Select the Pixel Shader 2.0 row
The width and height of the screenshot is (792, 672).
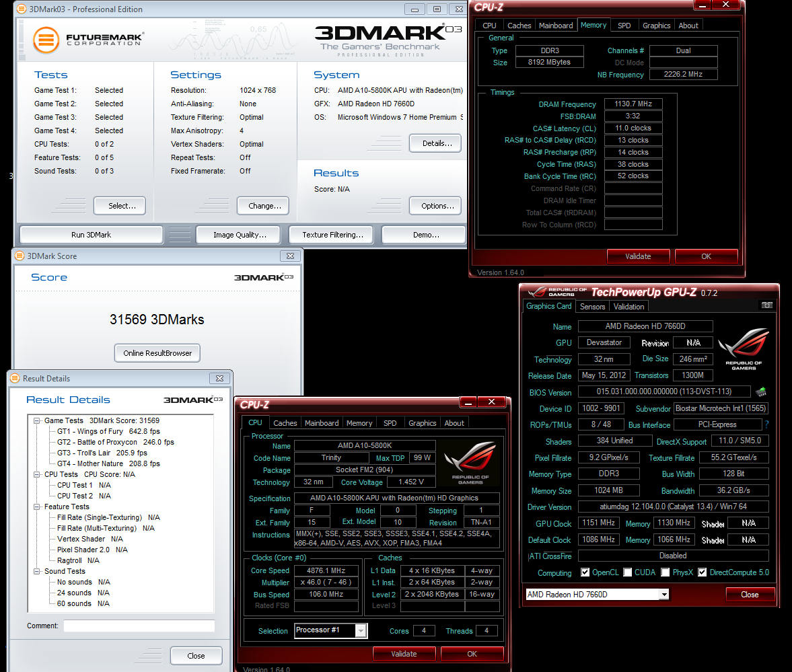pyautogui.click(x=92, y=550)
